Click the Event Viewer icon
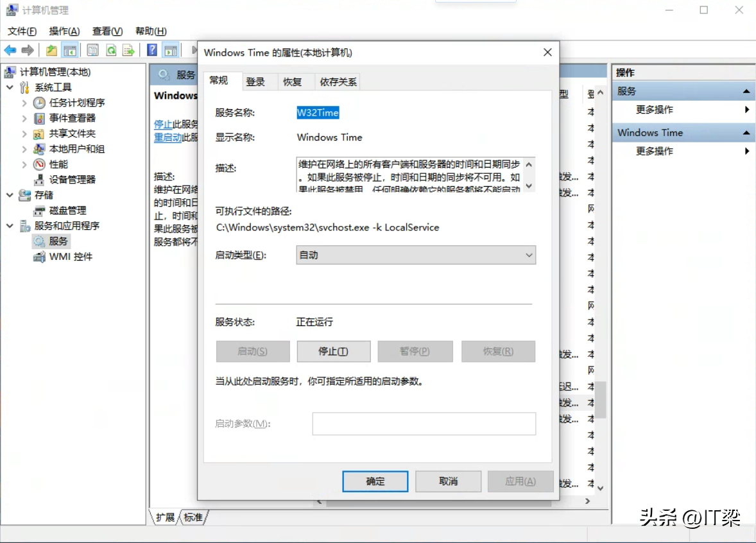The image size is (756, 543). [x=39, y=118]
